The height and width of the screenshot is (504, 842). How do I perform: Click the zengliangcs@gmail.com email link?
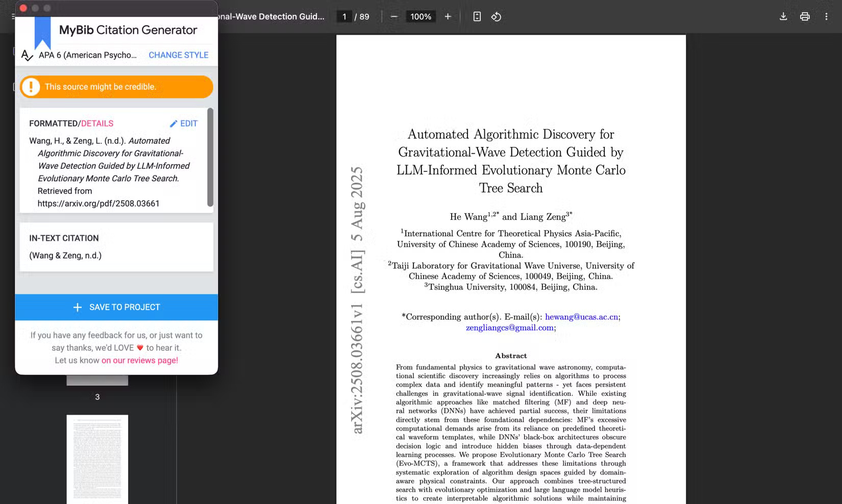509,327
